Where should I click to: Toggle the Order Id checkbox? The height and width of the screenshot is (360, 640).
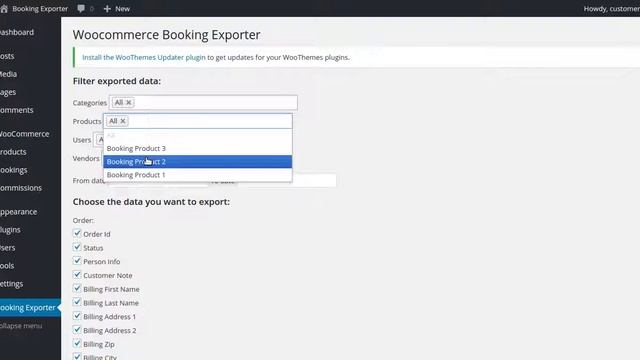point(77,233)
